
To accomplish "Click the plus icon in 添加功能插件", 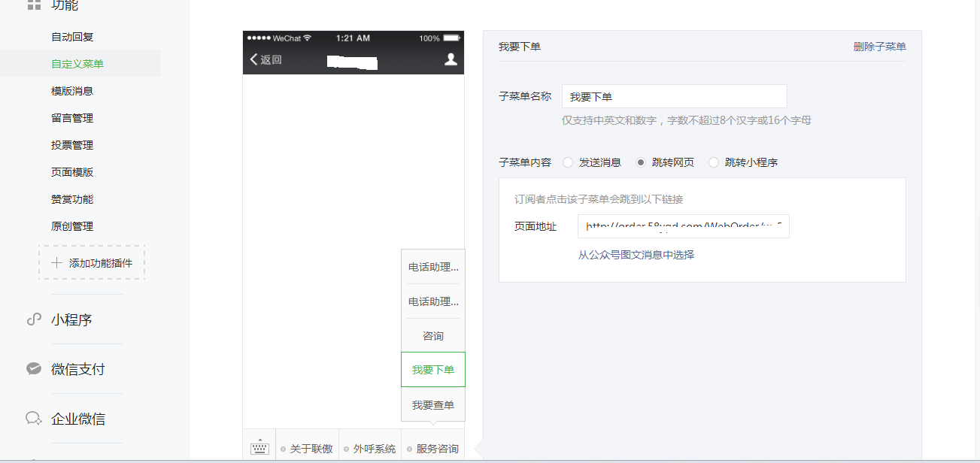I will tap(56, 263).
